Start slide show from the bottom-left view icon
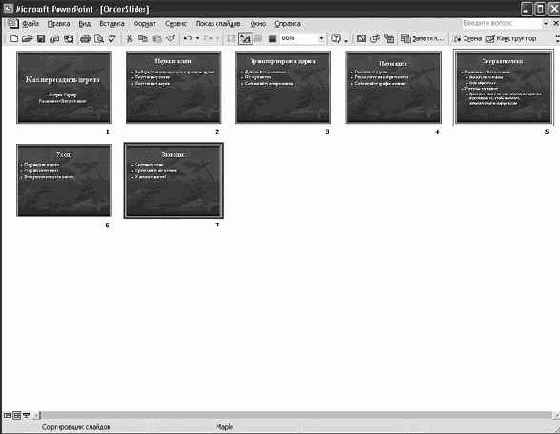Image resolution: width=560 pixels, height=434 pixels. coord(26,415)
